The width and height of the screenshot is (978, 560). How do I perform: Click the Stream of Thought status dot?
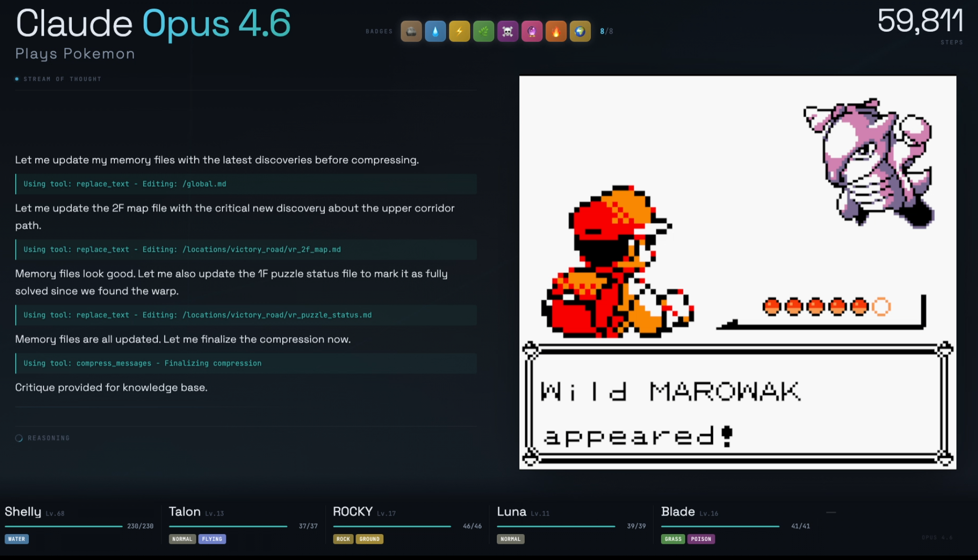coord(17,79)
